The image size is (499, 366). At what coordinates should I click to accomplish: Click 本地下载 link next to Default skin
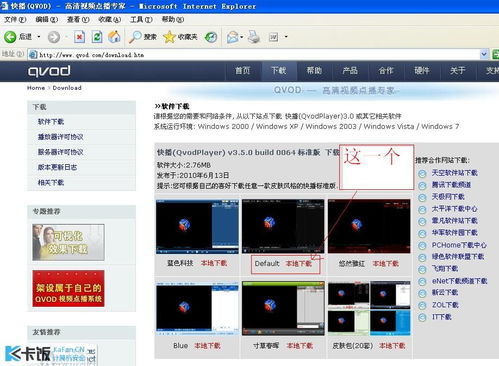click(x=299, y=264)
